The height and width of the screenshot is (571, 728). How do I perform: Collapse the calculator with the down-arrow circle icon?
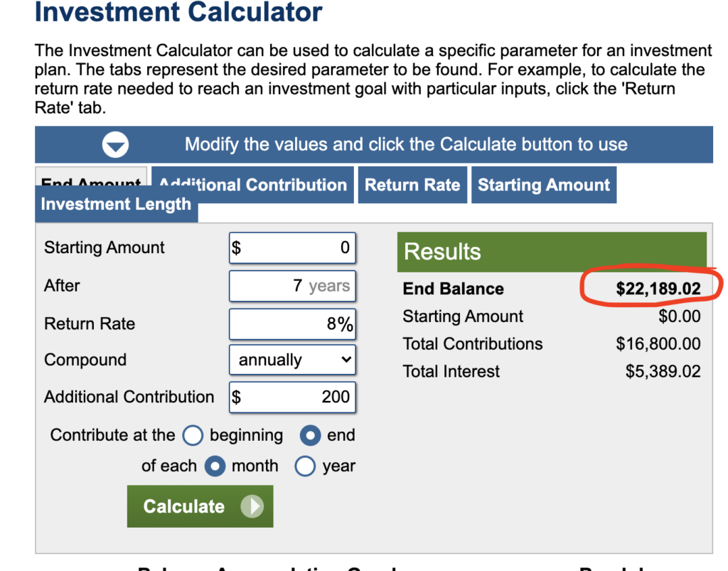pyautogui.click(x=115, y=145)
